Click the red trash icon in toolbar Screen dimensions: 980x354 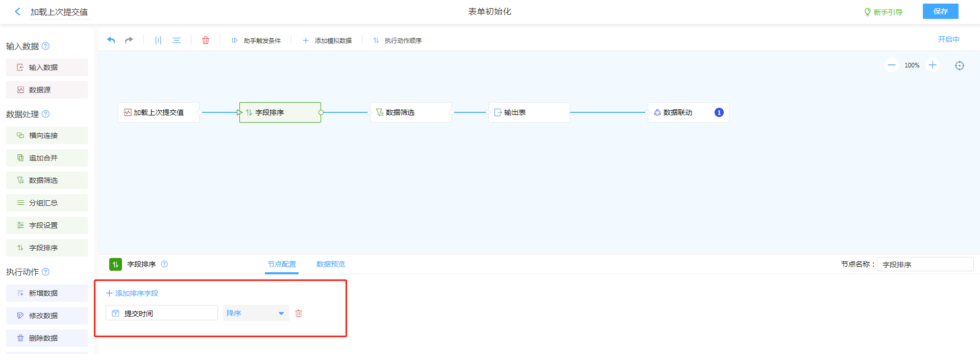click(x=206, y=40)
